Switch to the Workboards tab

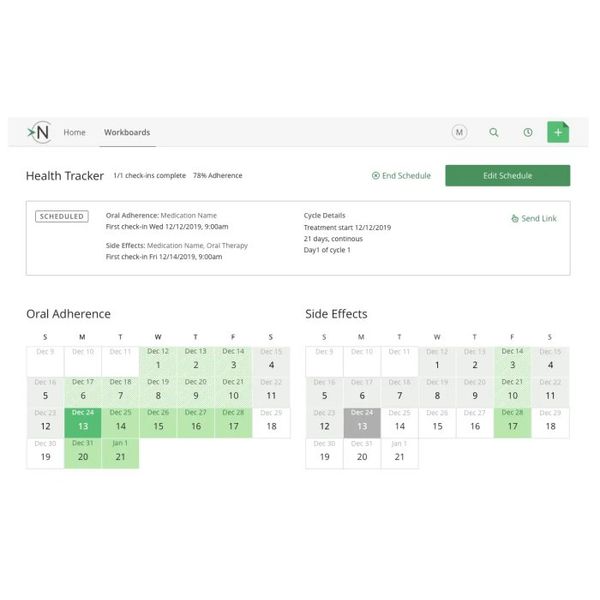click(x=127, y=132)
